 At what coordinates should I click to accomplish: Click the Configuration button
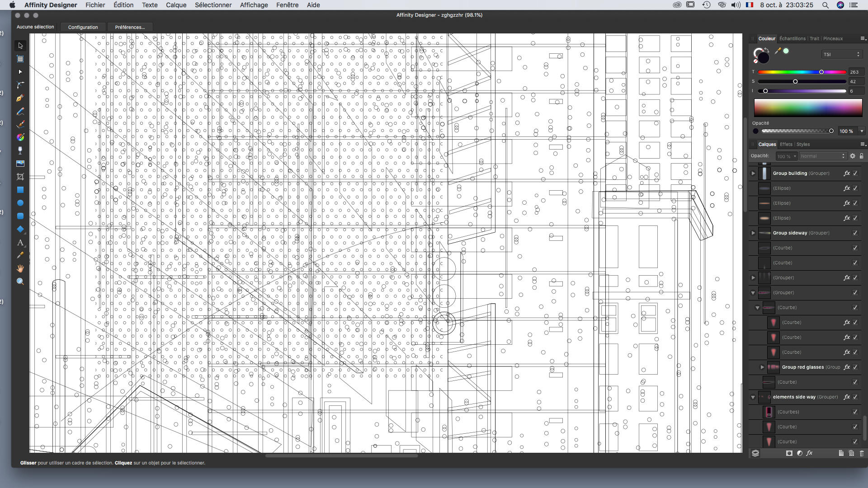[x=83, y=27]
